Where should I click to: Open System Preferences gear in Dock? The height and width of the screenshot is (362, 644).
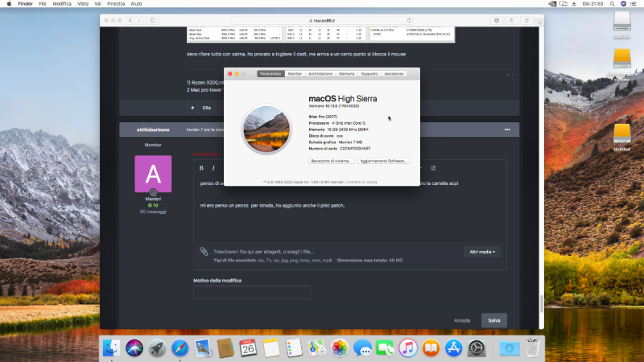(x=477, y=348)
